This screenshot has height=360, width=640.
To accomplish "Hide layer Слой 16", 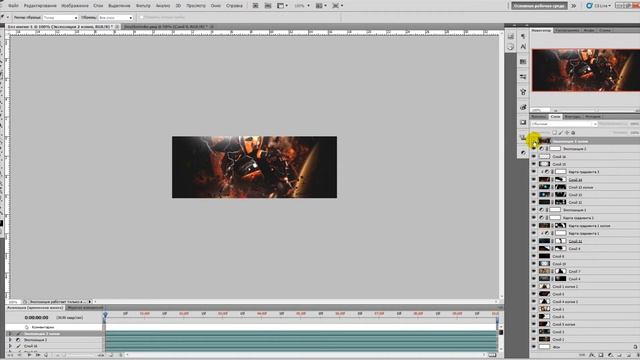I will click(x=533, y=156).
